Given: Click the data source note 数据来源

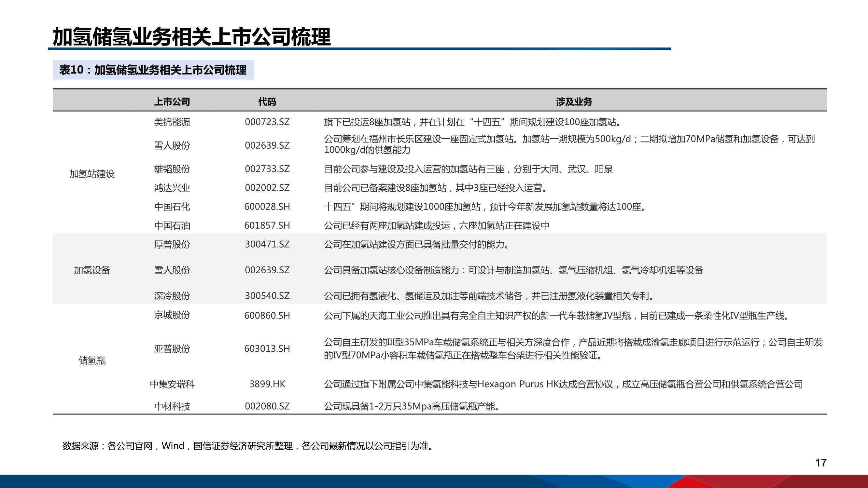Looking at the screenshot, I should pos(249,446).
